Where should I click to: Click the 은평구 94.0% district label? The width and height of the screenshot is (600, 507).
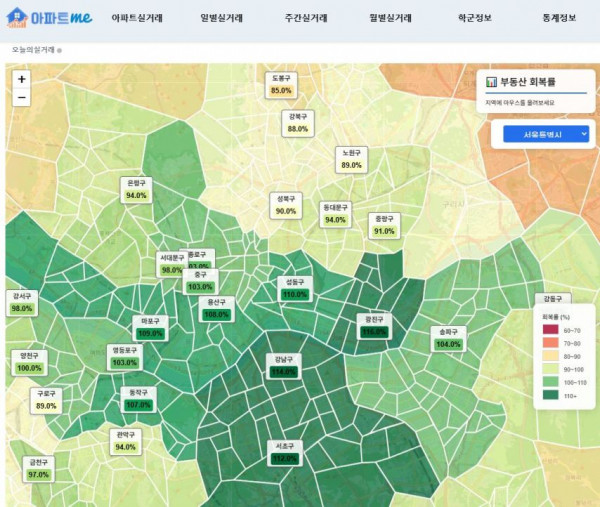136,190
